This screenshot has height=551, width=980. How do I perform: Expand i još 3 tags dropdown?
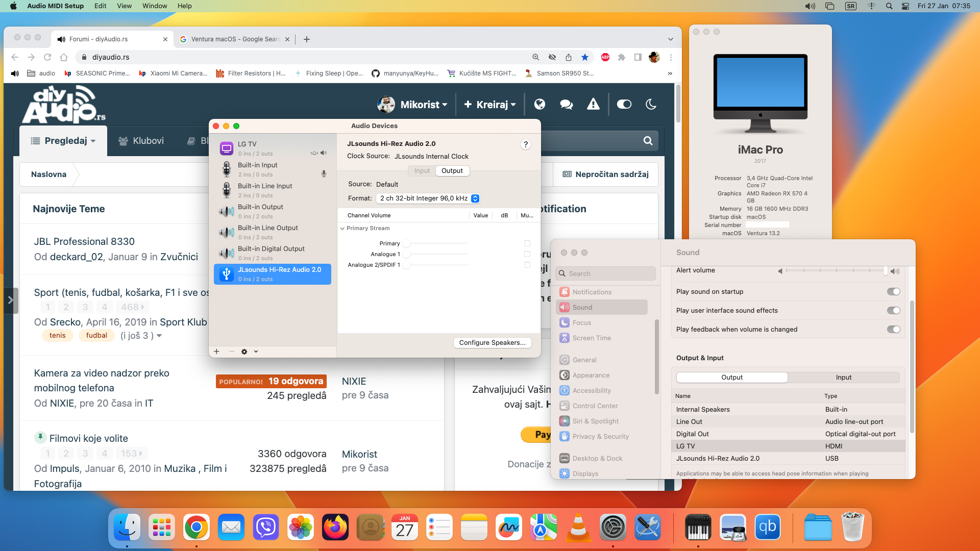(141, 336)
